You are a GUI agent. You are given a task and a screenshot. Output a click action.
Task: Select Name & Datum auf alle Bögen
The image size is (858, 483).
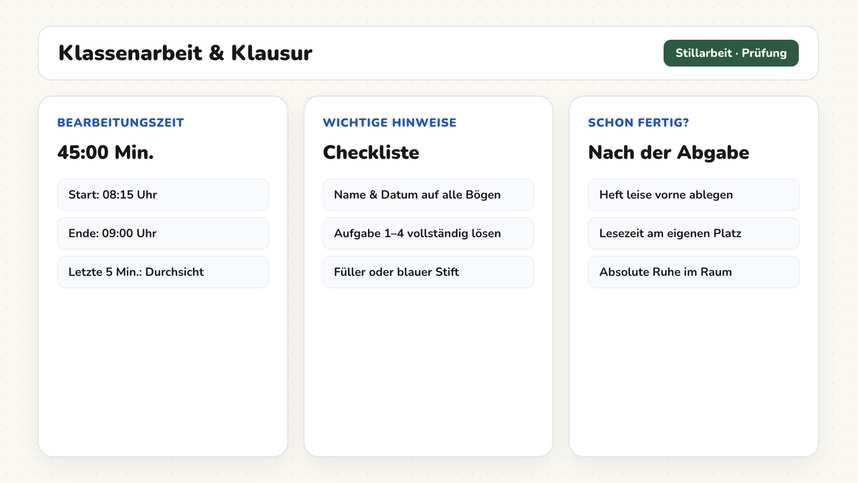(428, 195)
